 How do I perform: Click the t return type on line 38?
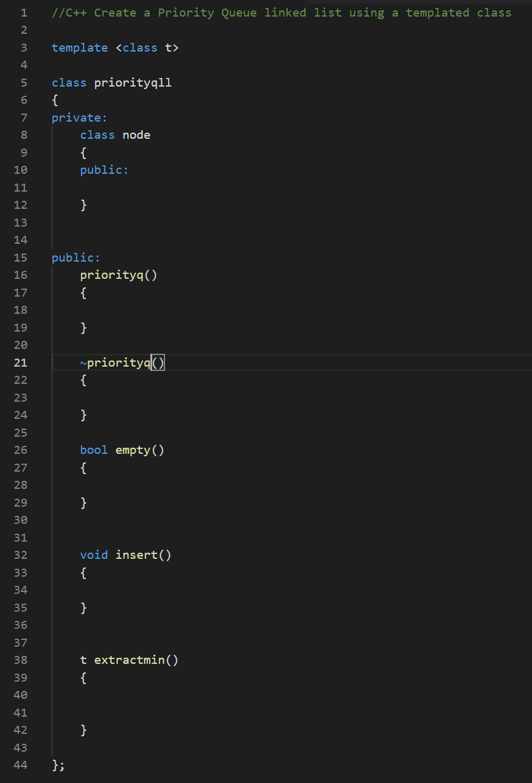coord(82,660)
